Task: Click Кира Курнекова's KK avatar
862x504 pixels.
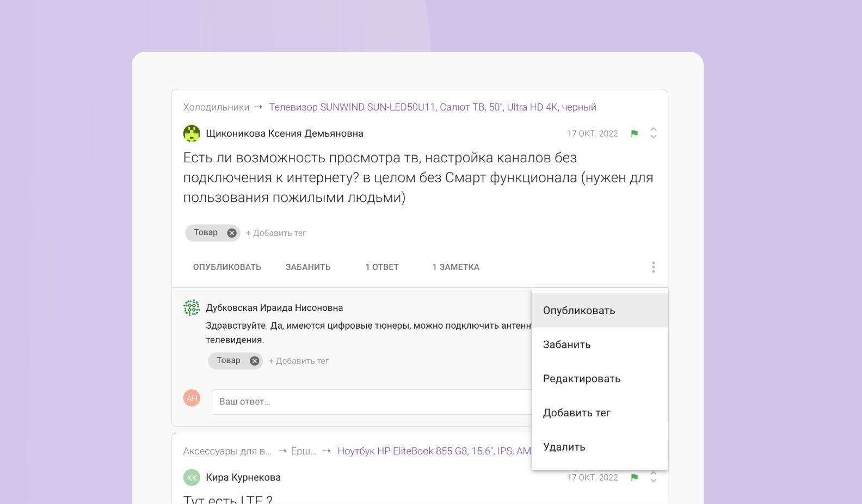Action: coord(192,478)
